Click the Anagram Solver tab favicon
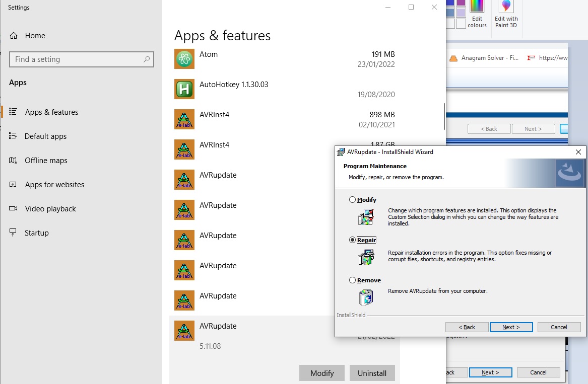 point(453,58)
